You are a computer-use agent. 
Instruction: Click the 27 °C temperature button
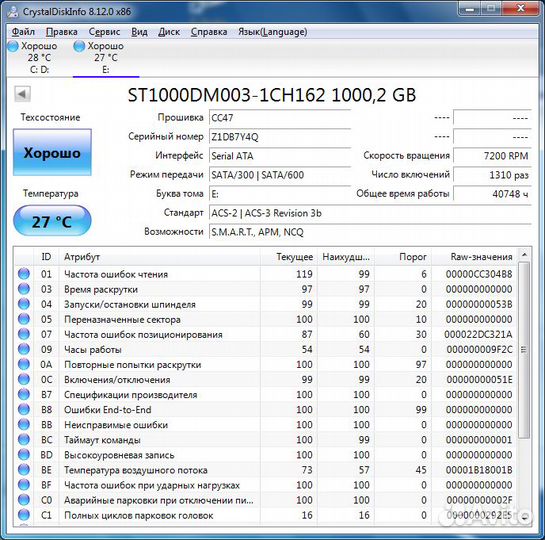[x=52, y=221]
